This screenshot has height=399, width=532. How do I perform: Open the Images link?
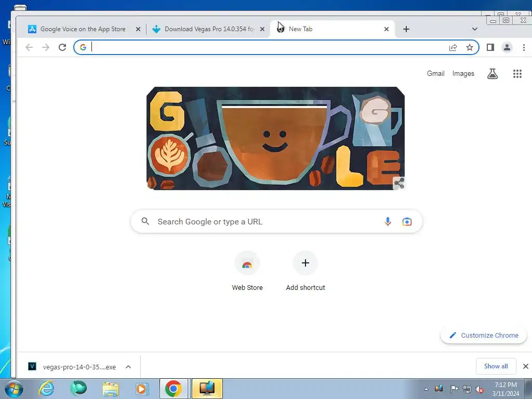coord(463,74)
